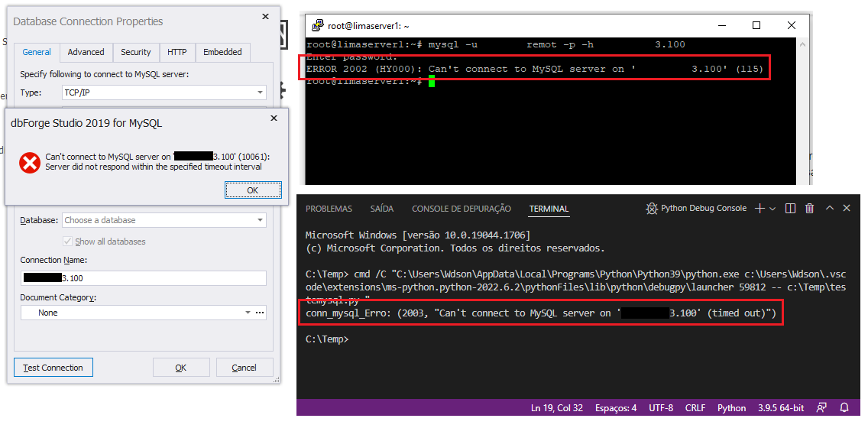The height and width of the screenshot is (428, 868).
Task: Click CRLF end of line selector
Action: click(x=695, y=408)
